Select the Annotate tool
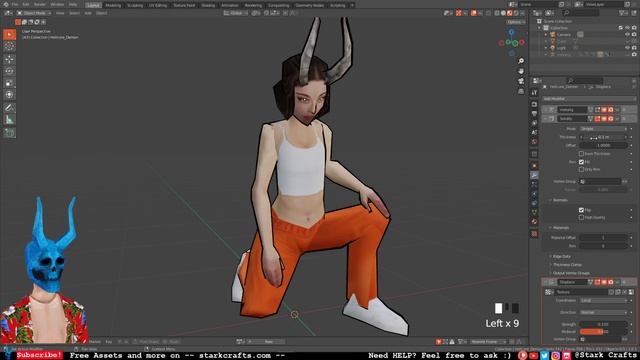Viewport: 640px width, 360px height. (9, 108)
